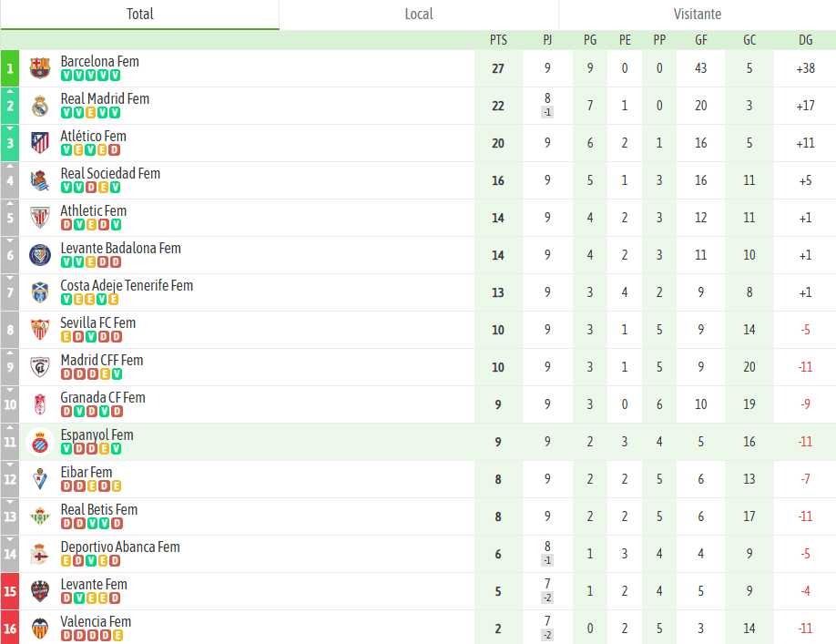Click the Barcelona Fem club crest
This screenshot has height=644, width=836.
click(40, 68)
